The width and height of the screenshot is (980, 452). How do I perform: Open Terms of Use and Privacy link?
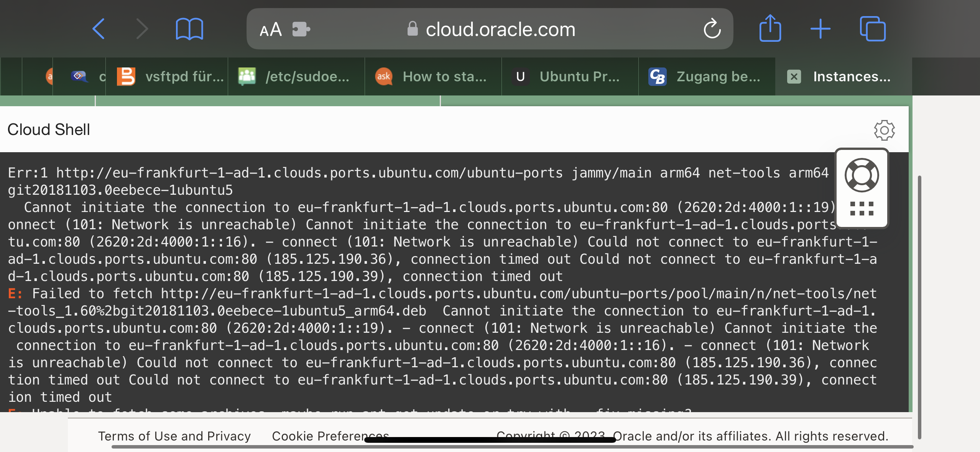click(x=174, y=436)
